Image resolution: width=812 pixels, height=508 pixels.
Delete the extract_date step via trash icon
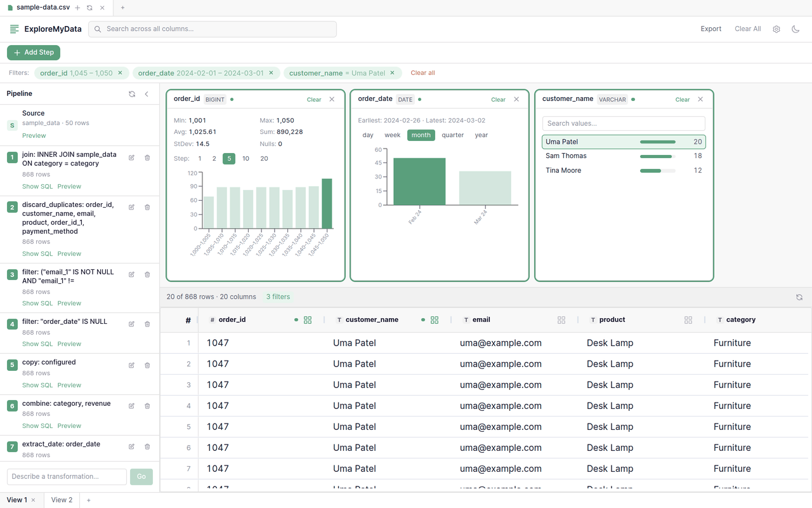147,447
